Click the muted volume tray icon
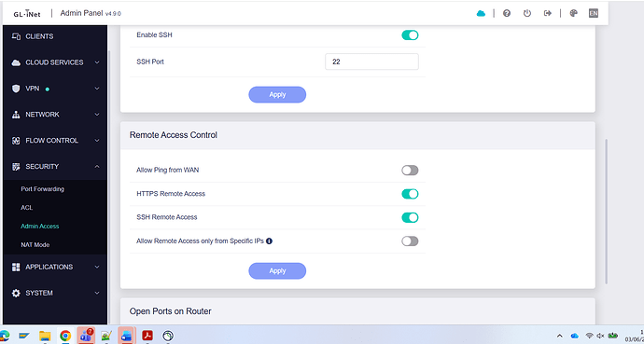This screenshot has height=344, width=644. click(600, 336)
